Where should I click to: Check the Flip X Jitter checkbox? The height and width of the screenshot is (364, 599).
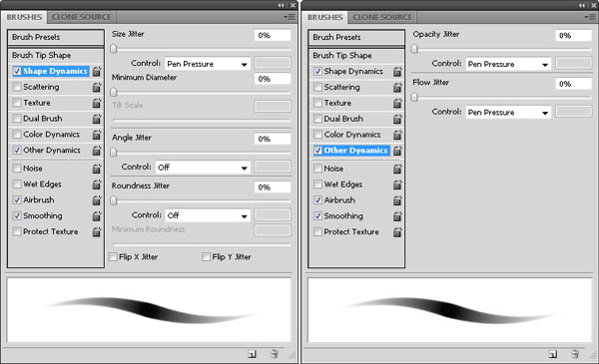point(113,256)
